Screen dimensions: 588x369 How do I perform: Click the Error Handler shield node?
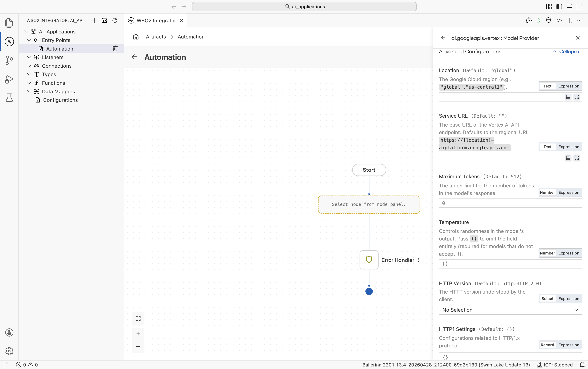(369, 260)
